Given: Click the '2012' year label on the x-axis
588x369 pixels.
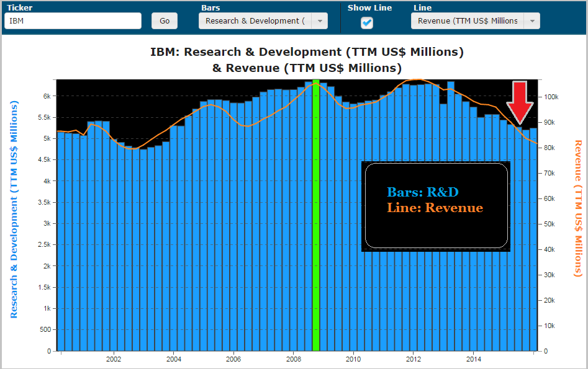Looking at the screenshot, I should click(414, 359).
